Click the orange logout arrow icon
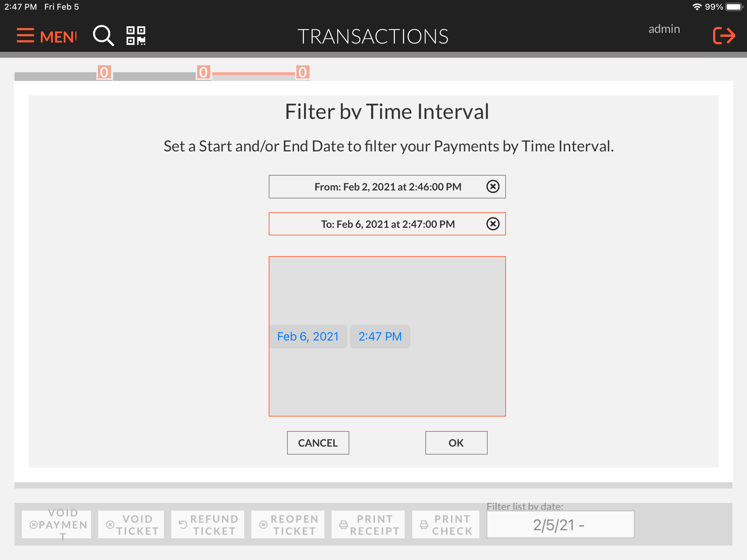This screenshot has height=560, width=747. pos(723,36)
